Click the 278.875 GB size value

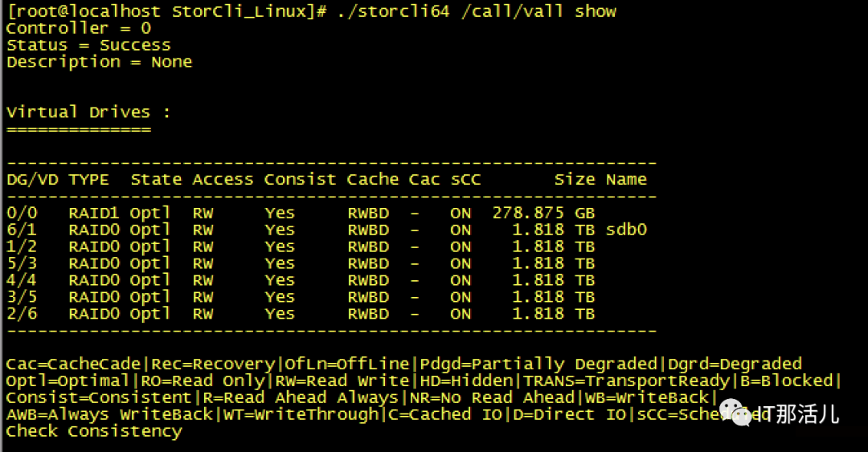(542, 214)
